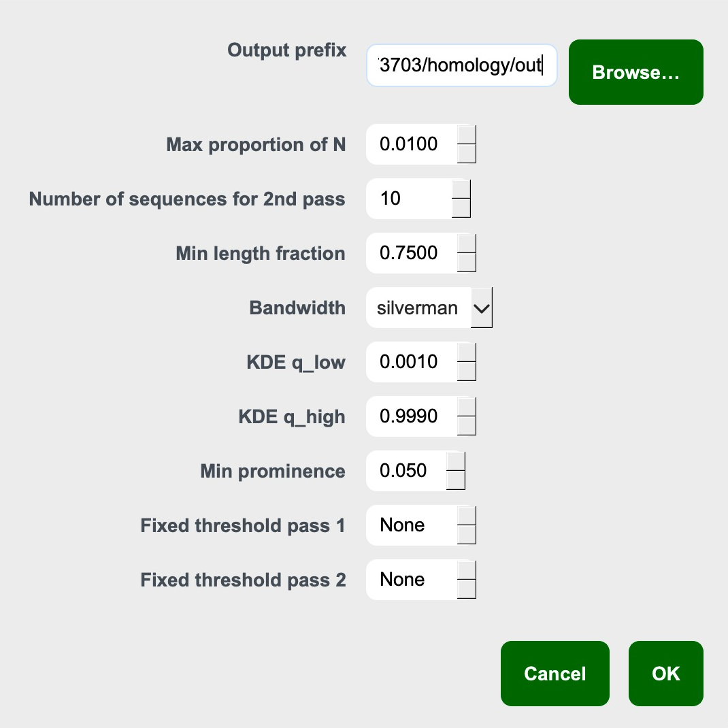This screenshot has height=728, width=728.
Task: Click the Max proportion of N value field
Action: (408, 144)
